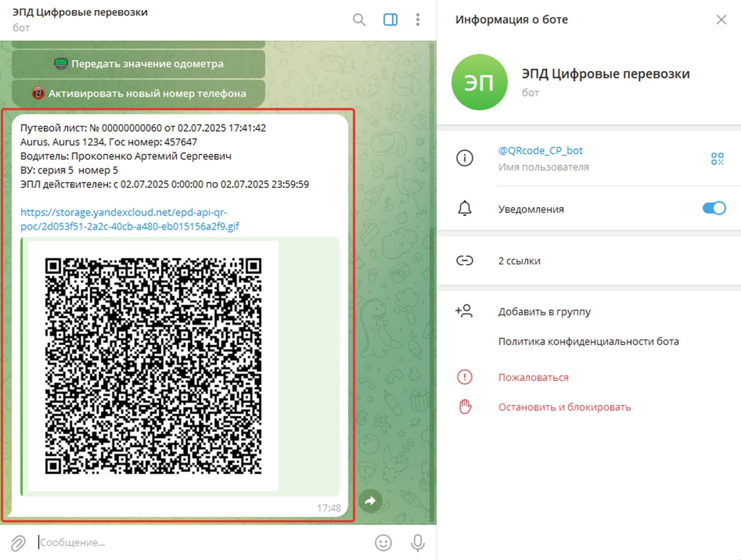741x560 pixels.
Task: Click the message timestamp 17:48
Action: click(328, 508)
